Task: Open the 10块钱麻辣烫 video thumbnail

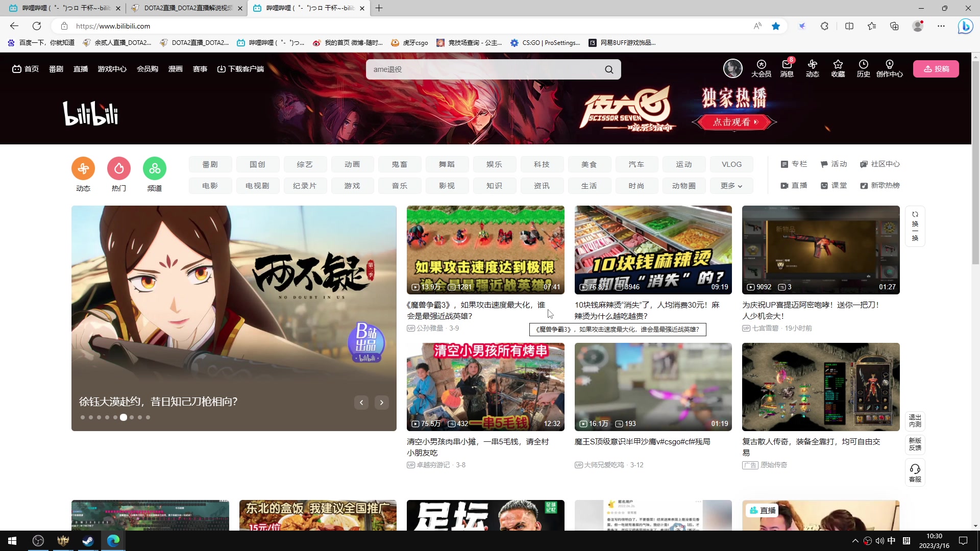Action: pyautogui.click(x=653, y=249)
